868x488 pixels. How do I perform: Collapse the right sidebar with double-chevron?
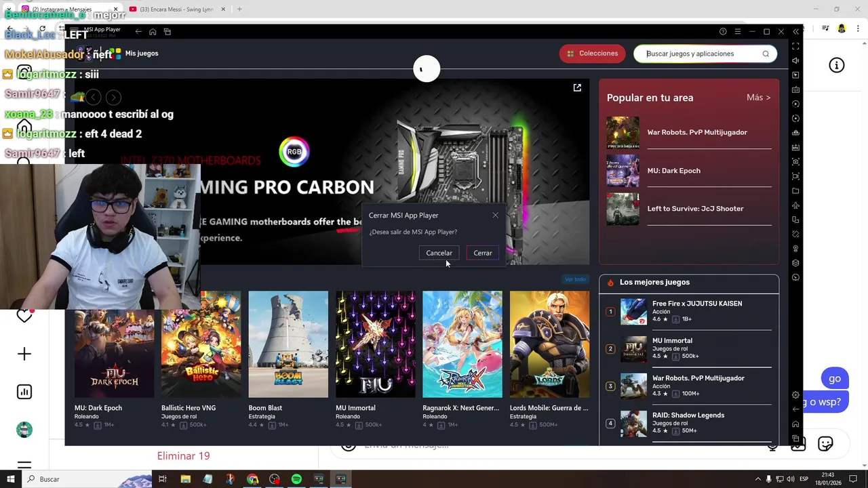[795, 32]
